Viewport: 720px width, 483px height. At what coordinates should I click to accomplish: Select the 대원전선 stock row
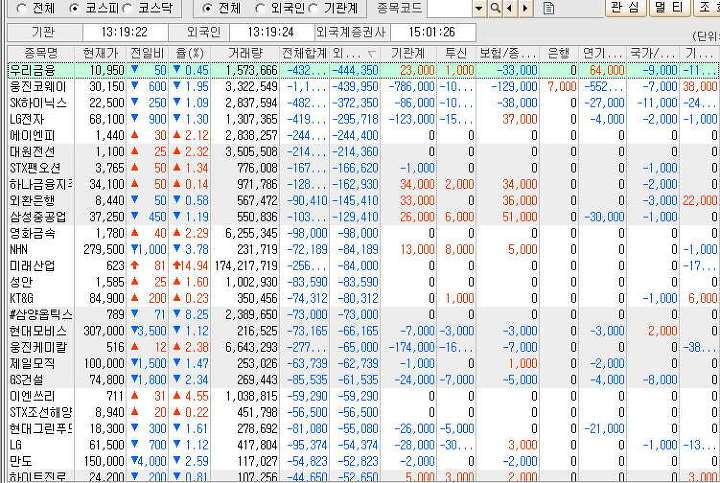tap(363, 152)
